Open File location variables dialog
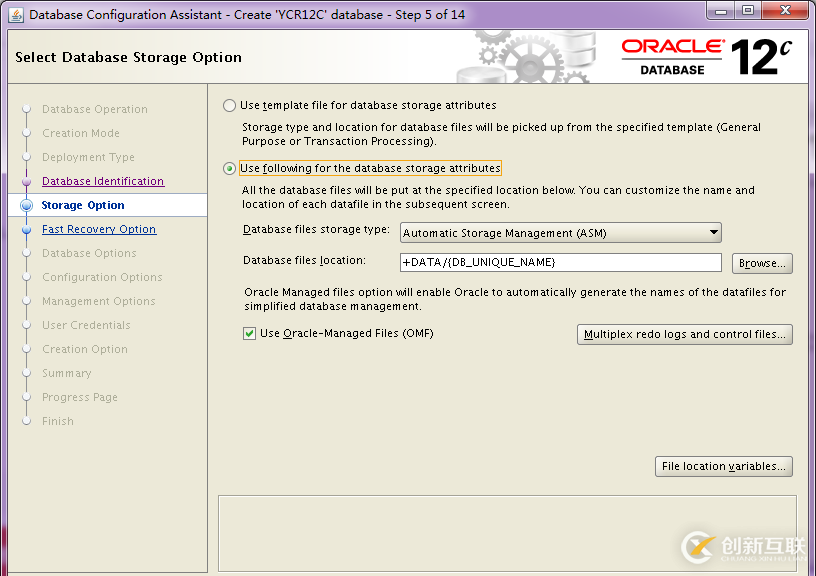 point(723,466)
